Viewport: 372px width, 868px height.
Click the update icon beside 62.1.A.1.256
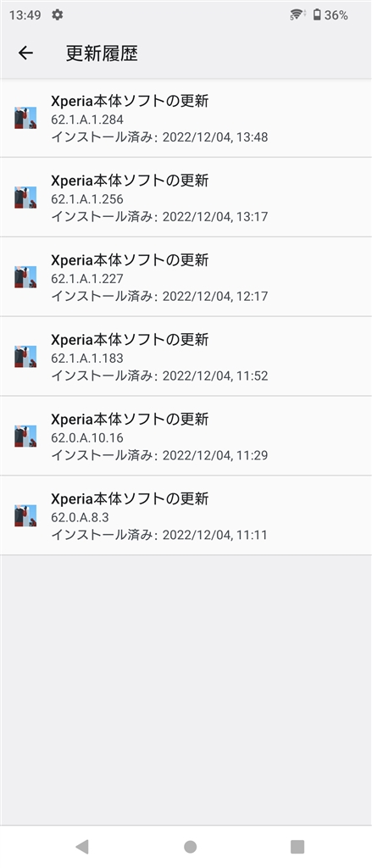pos(25,198)
